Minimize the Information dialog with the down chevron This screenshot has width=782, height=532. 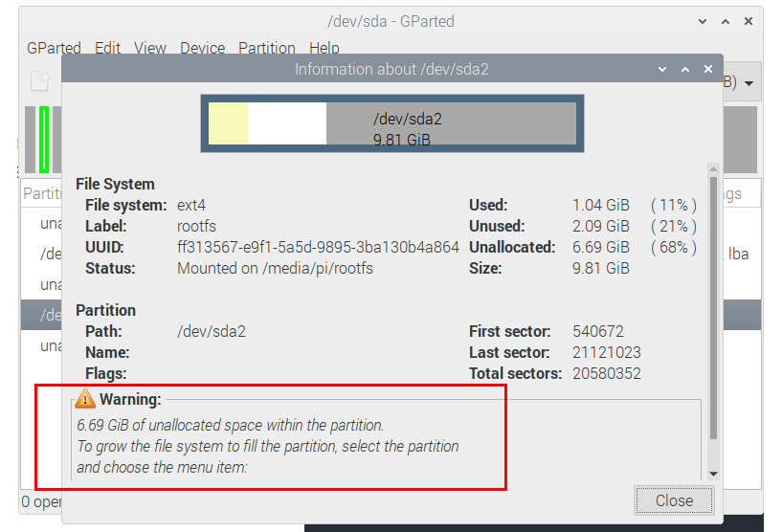pyautogui.click(x=662, y=69)
